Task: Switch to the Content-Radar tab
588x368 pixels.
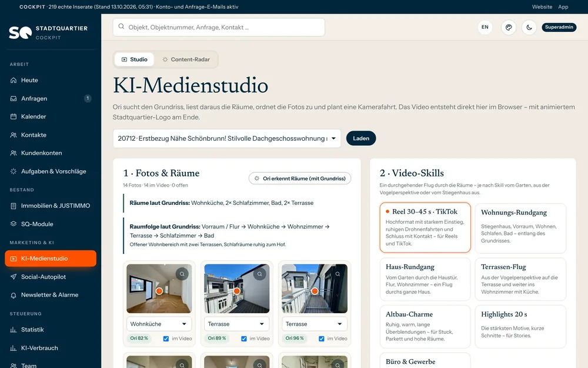Action: pyautogui.click(x=186, y=59)
